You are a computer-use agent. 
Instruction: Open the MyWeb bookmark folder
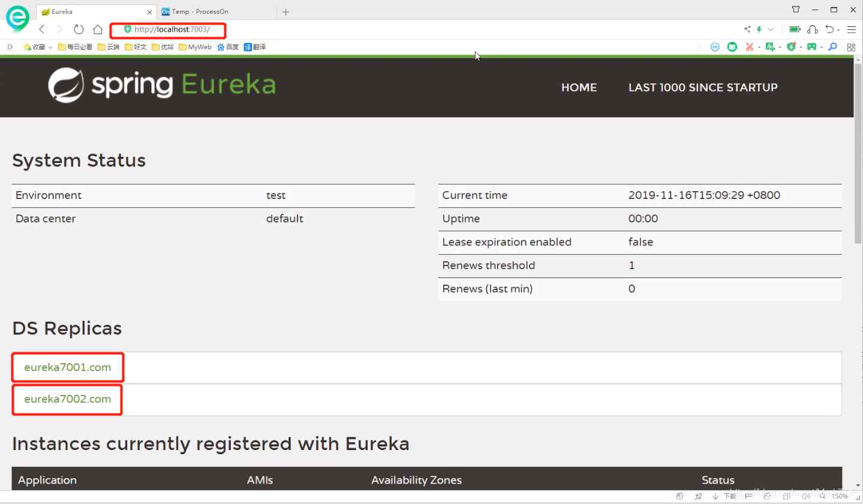click(195, 47)
